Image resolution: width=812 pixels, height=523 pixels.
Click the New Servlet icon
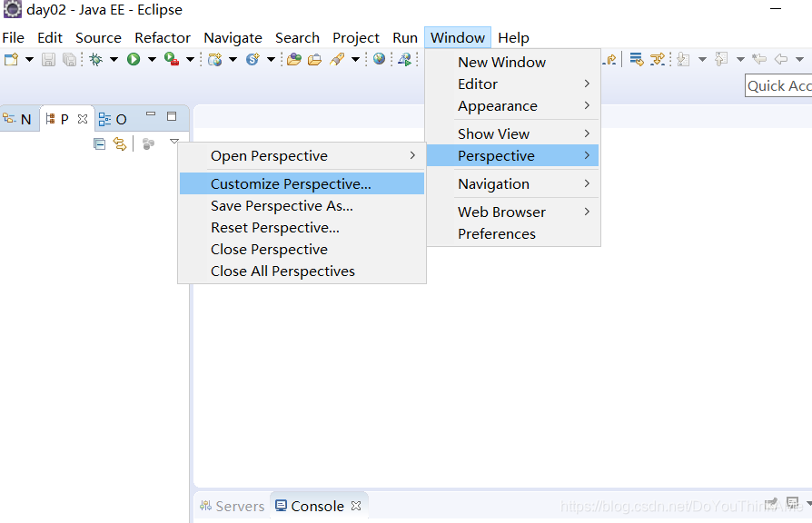click(253, 60)
